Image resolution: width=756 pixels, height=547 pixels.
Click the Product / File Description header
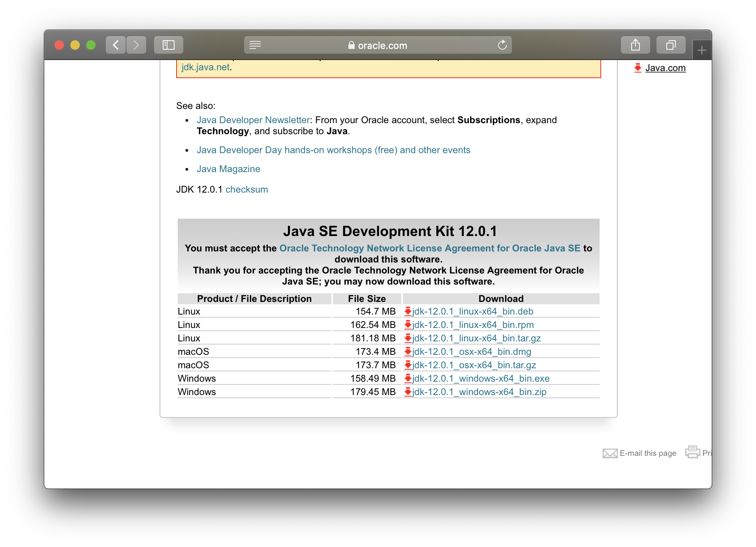[254, 299]
